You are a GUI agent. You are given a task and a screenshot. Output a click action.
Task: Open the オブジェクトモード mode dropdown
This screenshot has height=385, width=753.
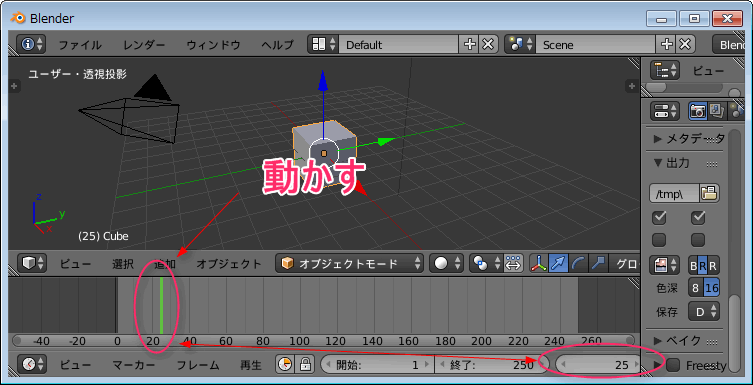tap(350, 263)
